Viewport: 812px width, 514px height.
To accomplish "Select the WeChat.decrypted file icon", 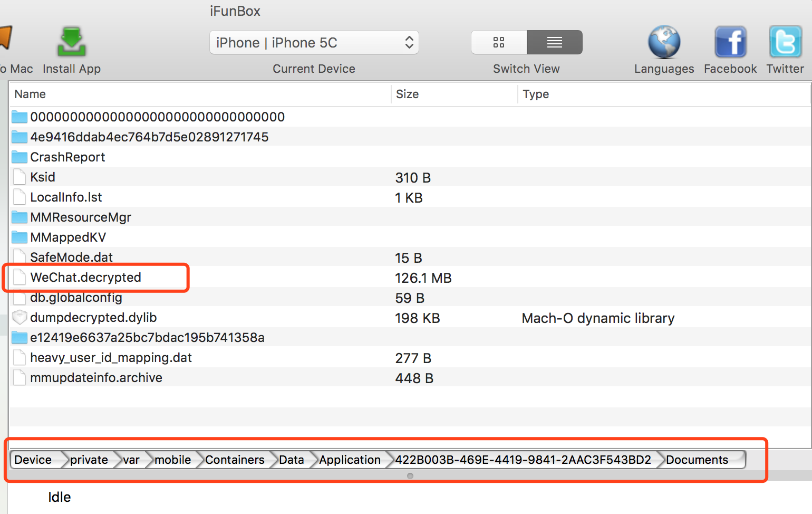I will pyautogui.click(x=20, y=277).
